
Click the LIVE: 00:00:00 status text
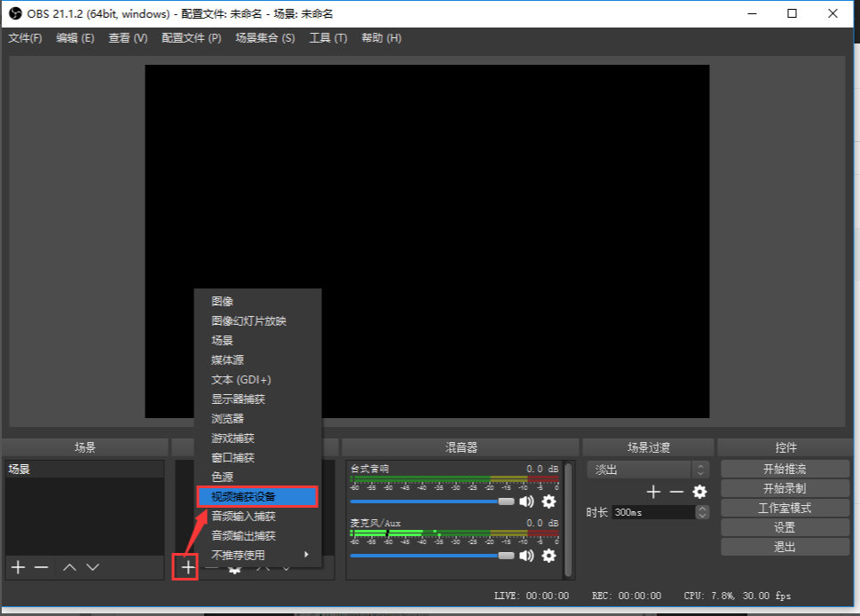(532, 596)
